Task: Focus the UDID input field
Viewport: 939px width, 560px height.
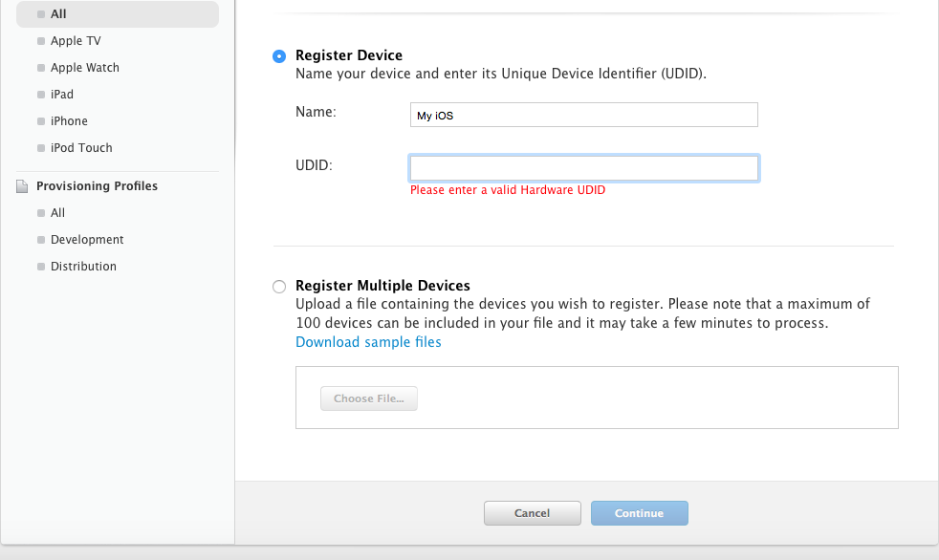Action: [x=584, y=168]
